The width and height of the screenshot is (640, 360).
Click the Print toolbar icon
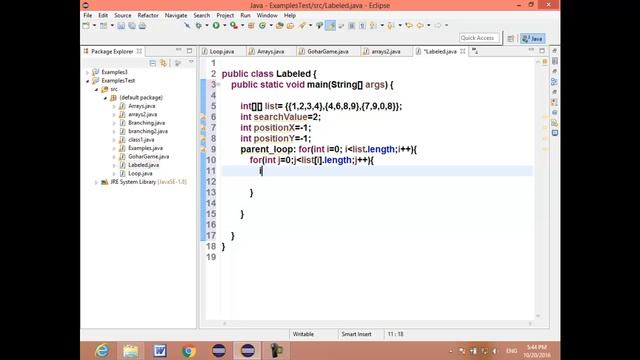(x=142, y=26)
